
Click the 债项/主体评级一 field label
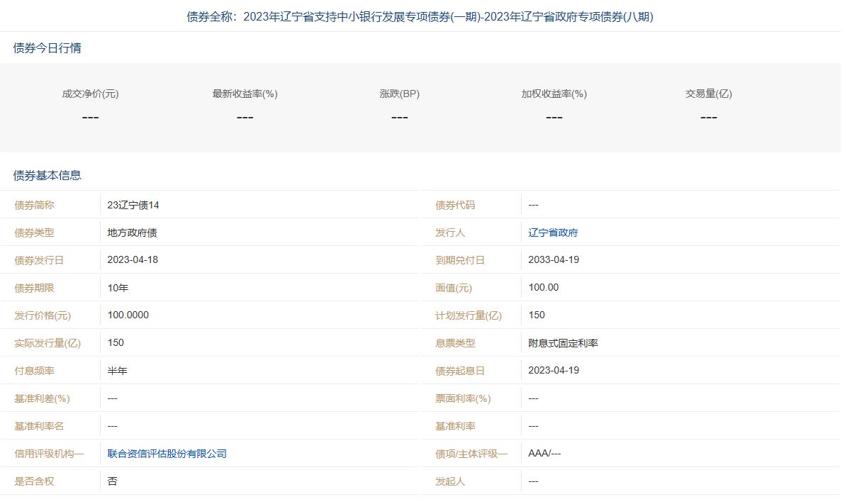tap(471, 454)
